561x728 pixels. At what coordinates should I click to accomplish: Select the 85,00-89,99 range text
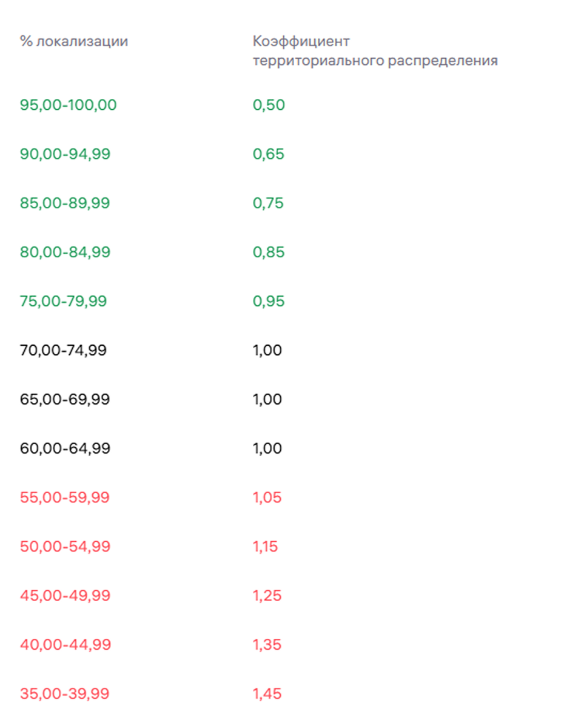coord(65,203)
